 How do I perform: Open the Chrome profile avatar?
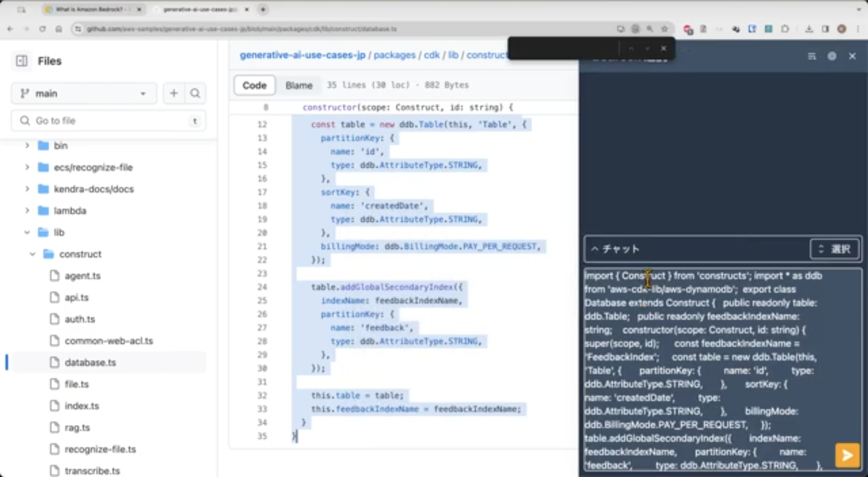pos(841,29)
